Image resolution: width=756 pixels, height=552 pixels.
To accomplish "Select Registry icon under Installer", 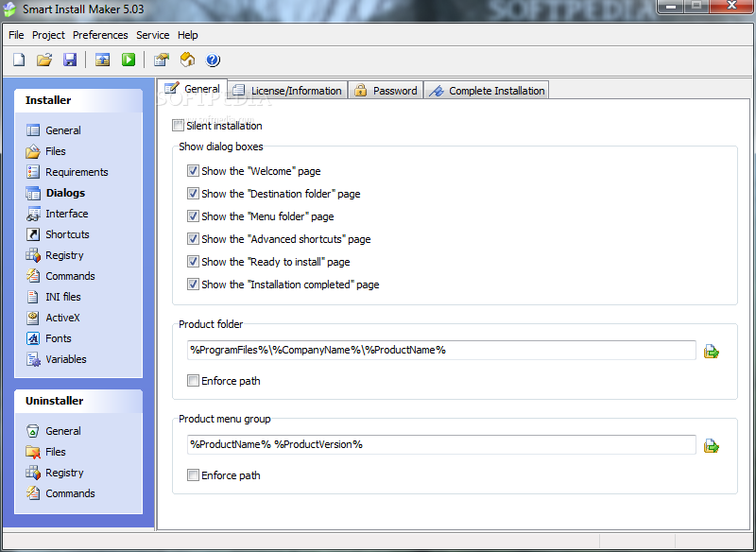I will [x=33, y=255].
